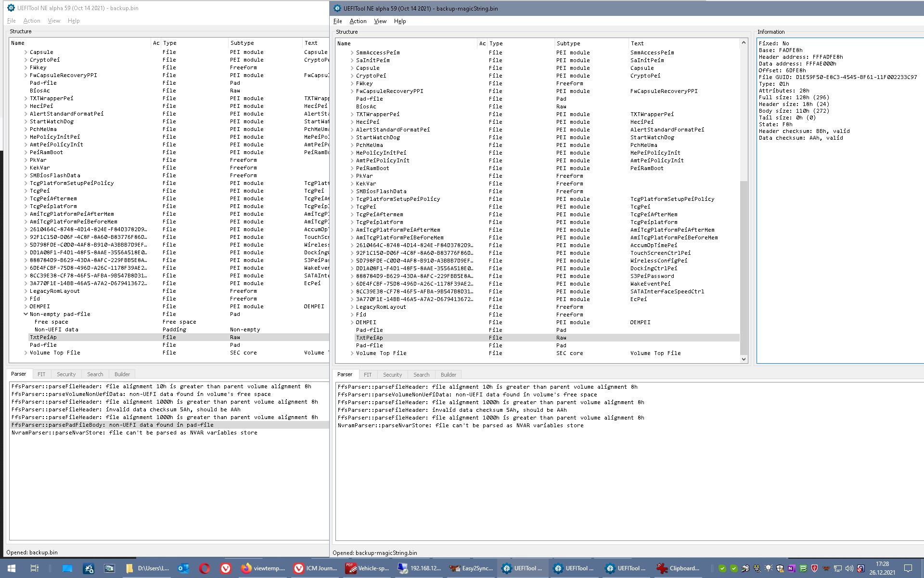Open the pinned Vivaldi icon without a label
924x578 pixels.
click(x=226, y=568)
